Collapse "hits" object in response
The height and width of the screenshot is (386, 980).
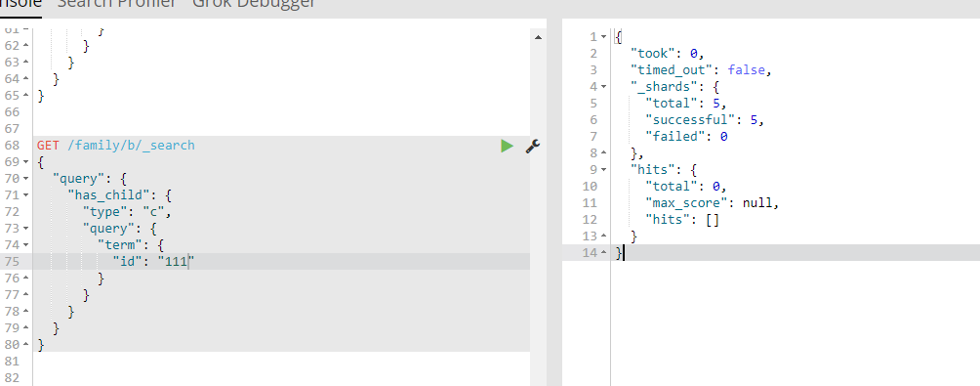[604, 169]
